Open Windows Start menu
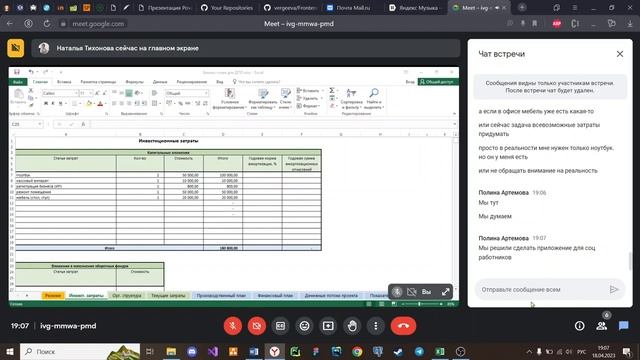 coord(9,351)
